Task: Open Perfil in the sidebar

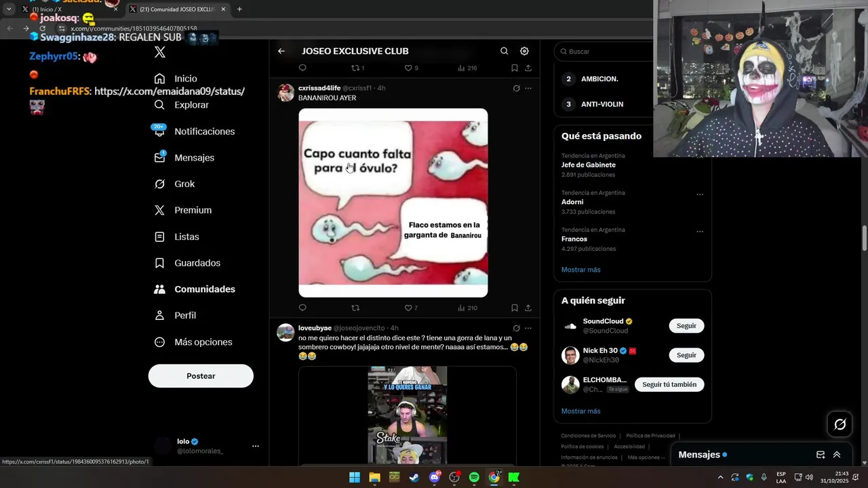Action: (175, 315)
